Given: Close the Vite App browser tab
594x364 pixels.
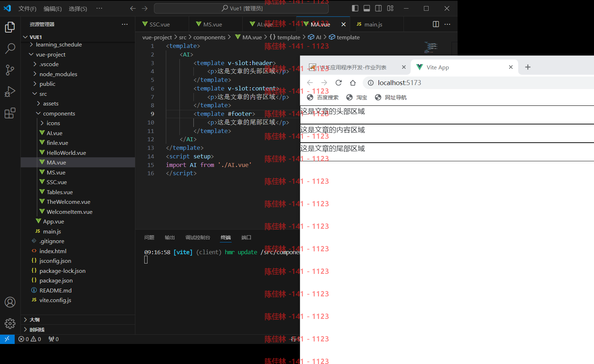Looking at the screenshot, I should click(511, 67).
